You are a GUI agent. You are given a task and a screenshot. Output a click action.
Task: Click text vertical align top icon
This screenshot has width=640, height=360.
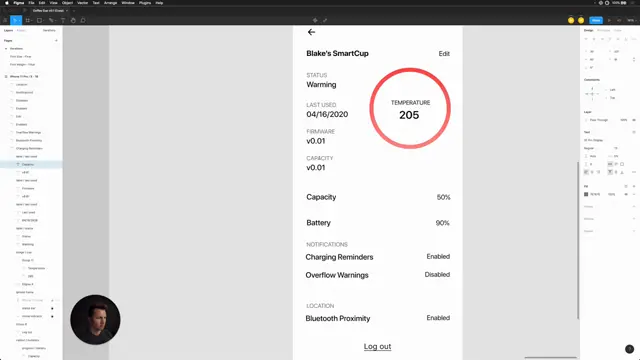[610, 172]
